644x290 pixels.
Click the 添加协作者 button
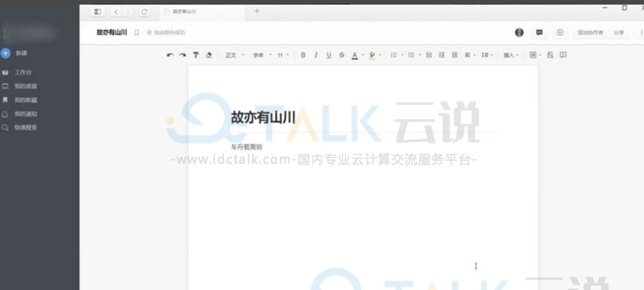coord(590,32)
